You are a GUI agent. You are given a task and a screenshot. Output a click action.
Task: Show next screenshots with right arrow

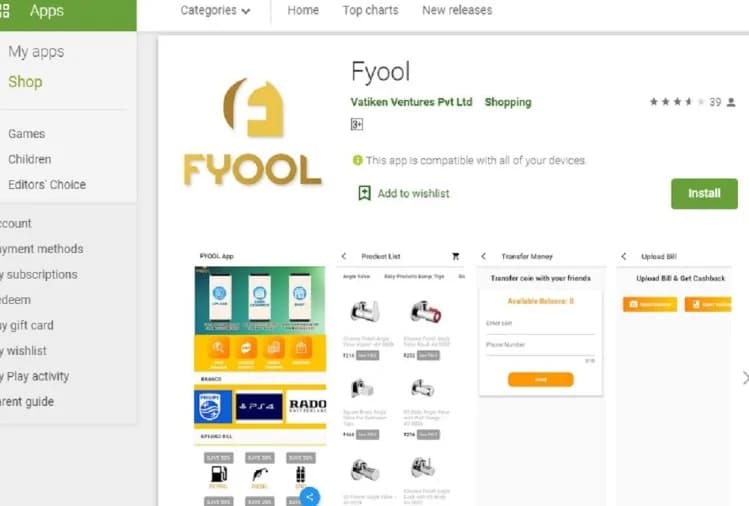click(745, 378)
